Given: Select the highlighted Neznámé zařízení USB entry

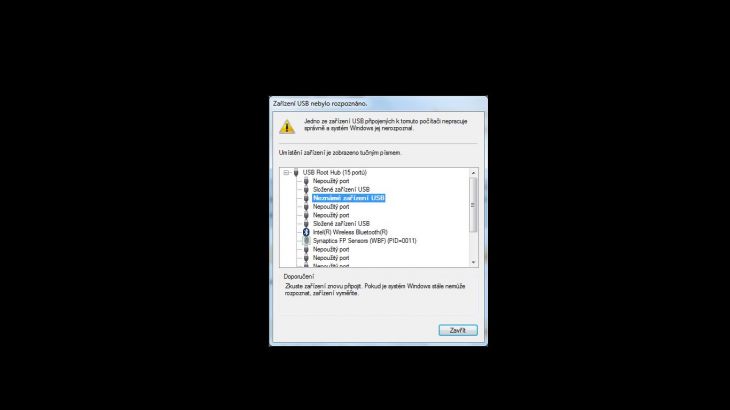Looking at the screenshot, I should pos(349,198).
